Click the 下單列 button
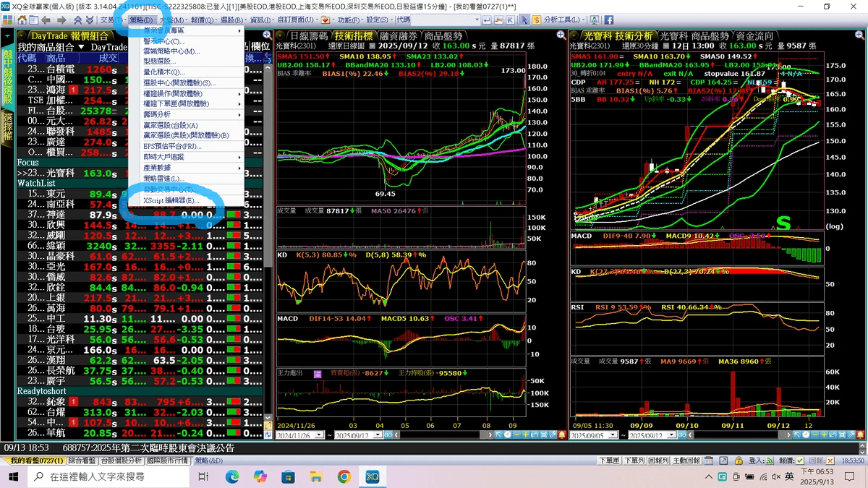 tap(634, 461)
